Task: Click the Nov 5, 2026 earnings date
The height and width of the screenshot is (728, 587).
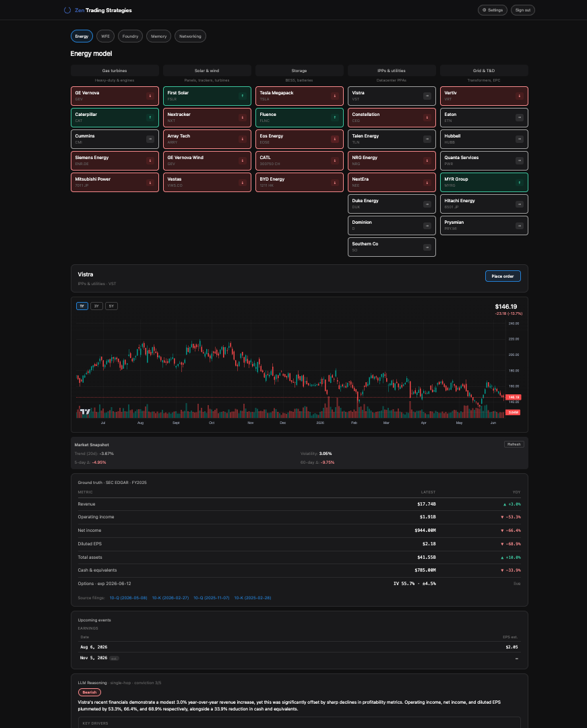Action: pyautogui.click(x=94, y=659)
